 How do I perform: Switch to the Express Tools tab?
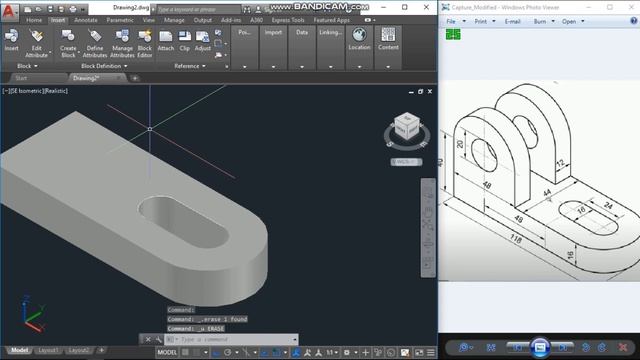pos(288,20)
